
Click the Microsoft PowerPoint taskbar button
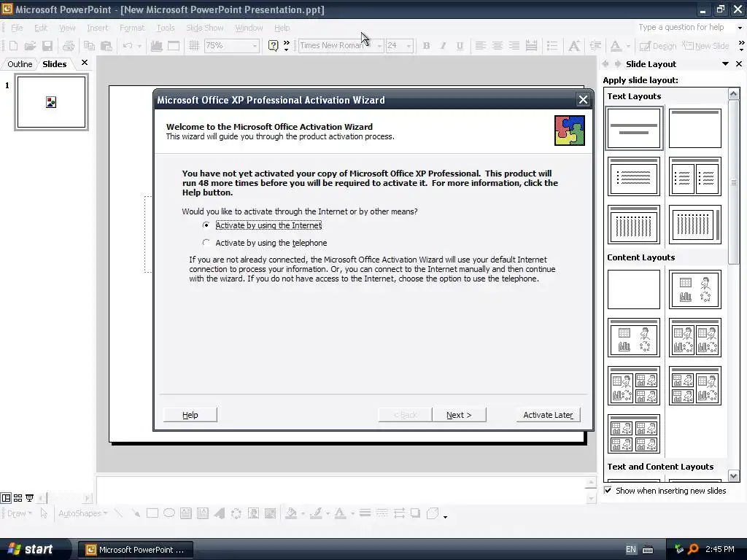[135, 550]
